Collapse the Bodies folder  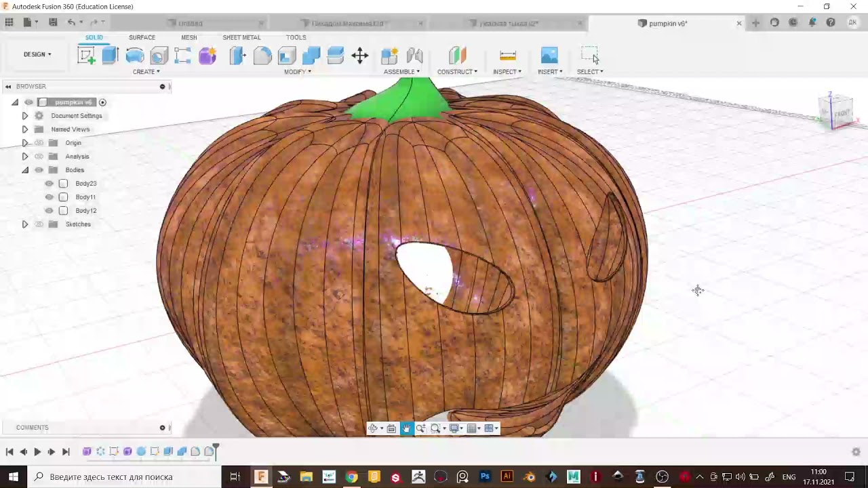pos(25,170)
